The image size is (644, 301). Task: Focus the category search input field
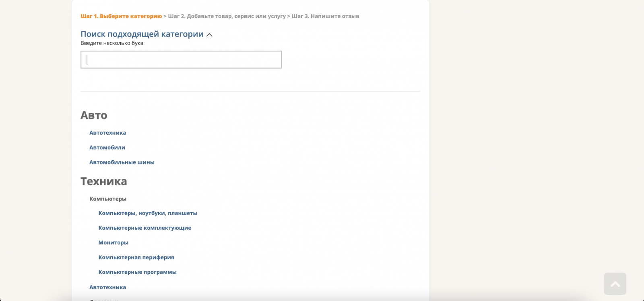click(x=181, y=59)
